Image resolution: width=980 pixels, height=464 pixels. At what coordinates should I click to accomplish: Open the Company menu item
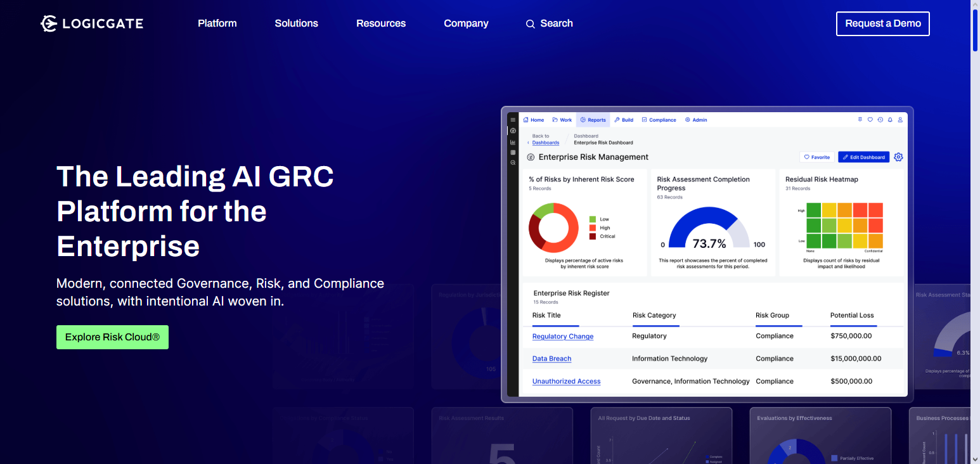click(x=466, y=23)
